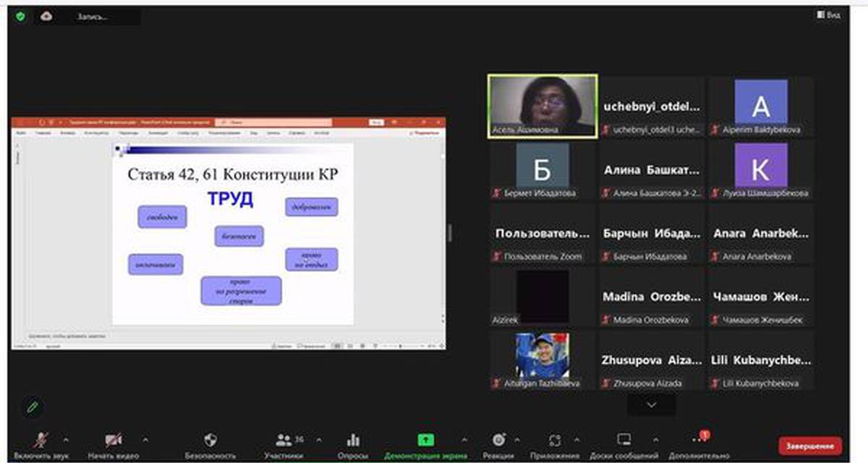
Task: Click the red Завершение end button
Action: [x=810, y=446]
